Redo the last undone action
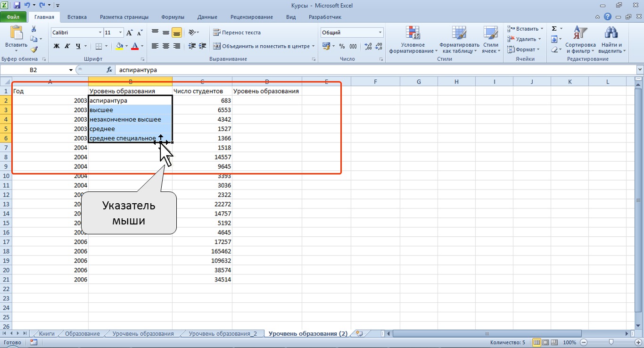Viewport: 644px width, 348px height. pyautogui.click(x=42, y=6)
